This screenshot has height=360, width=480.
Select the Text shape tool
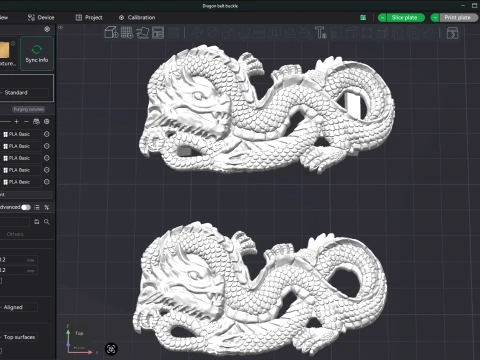[x=321, y=33]
